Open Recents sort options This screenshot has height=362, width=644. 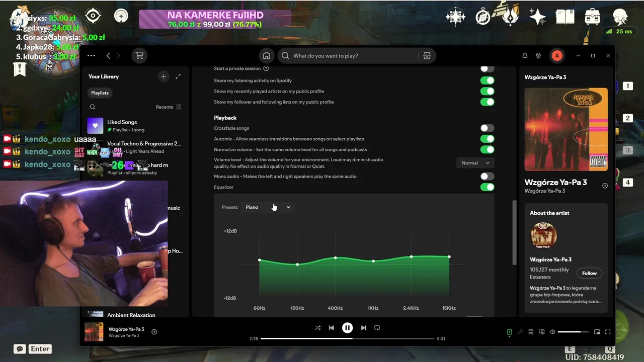(x=169, y=107)
